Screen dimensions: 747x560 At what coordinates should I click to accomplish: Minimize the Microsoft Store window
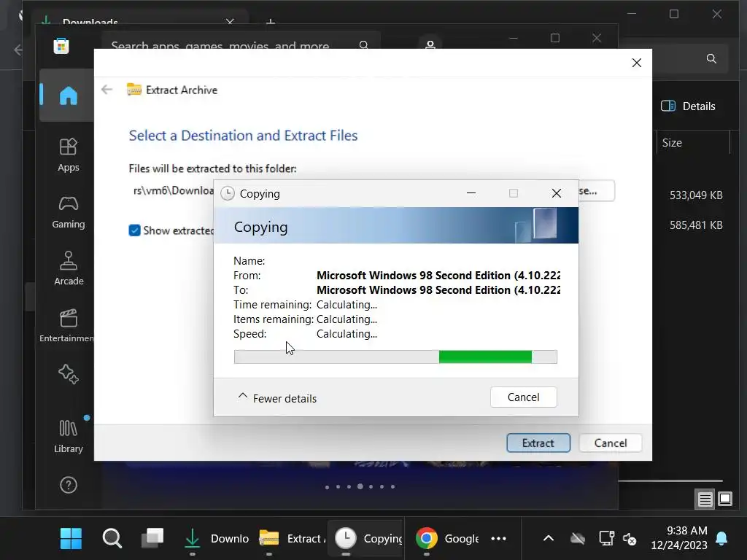[514, 38]
